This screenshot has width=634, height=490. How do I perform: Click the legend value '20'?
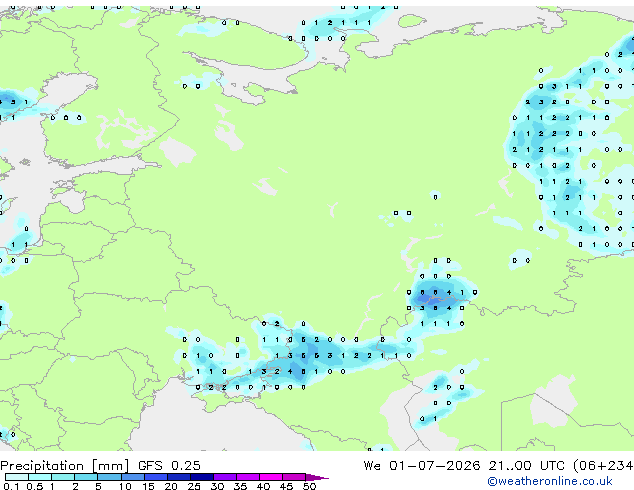tap(171, 486)
